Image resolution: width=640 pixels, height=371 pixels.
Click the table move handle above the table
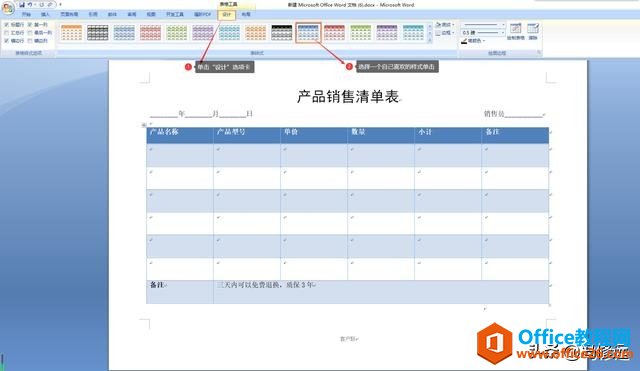coord(144,125)
